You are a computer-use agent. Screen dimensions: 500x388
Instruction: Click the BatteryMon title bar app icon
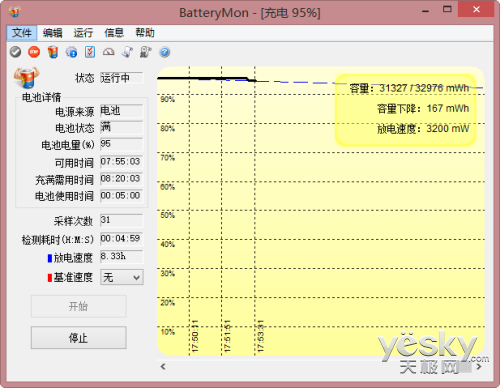coord(15,11)
